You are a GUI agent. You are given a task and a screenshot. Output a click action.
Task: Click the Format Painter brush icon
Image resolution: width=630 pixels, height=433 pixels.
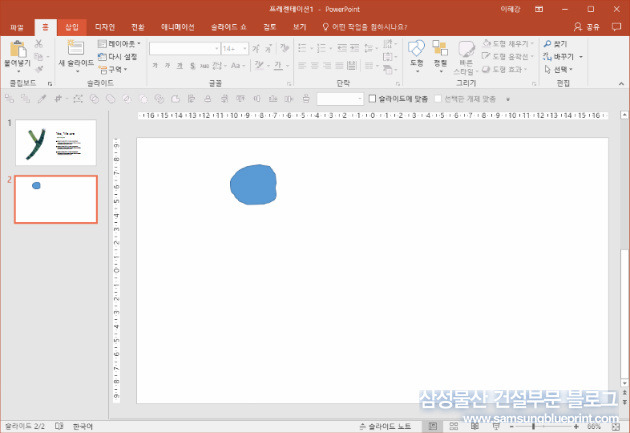[x=39, y=69]
